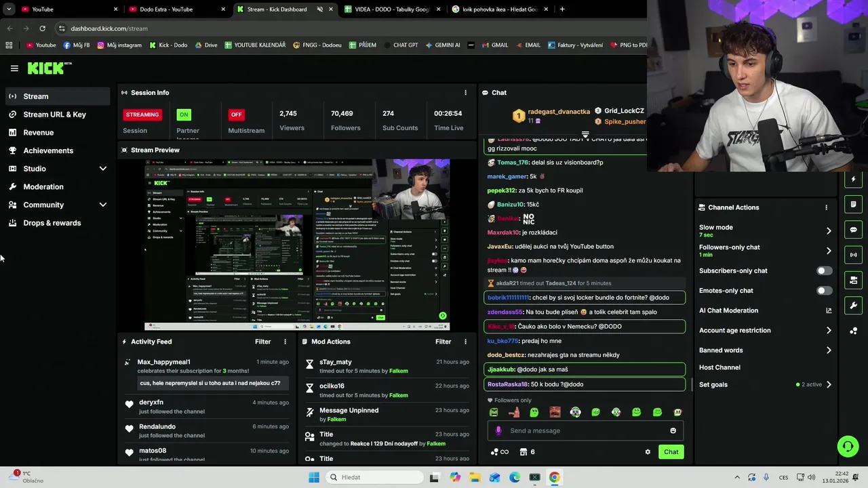Toggle Subscribers-only chat switch

coord(824,270)
